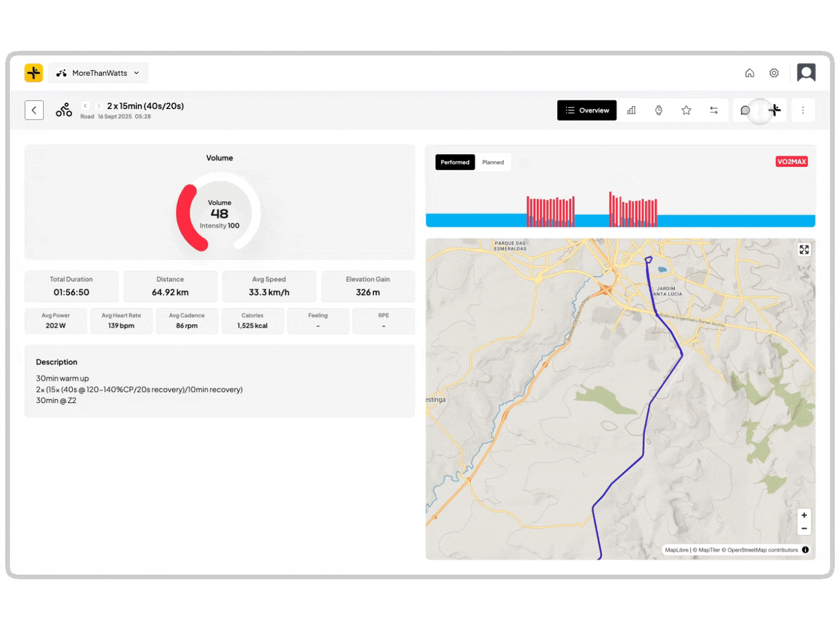
Task: Open the swap arrows compare tab
Action: click(x=713, y=110)
